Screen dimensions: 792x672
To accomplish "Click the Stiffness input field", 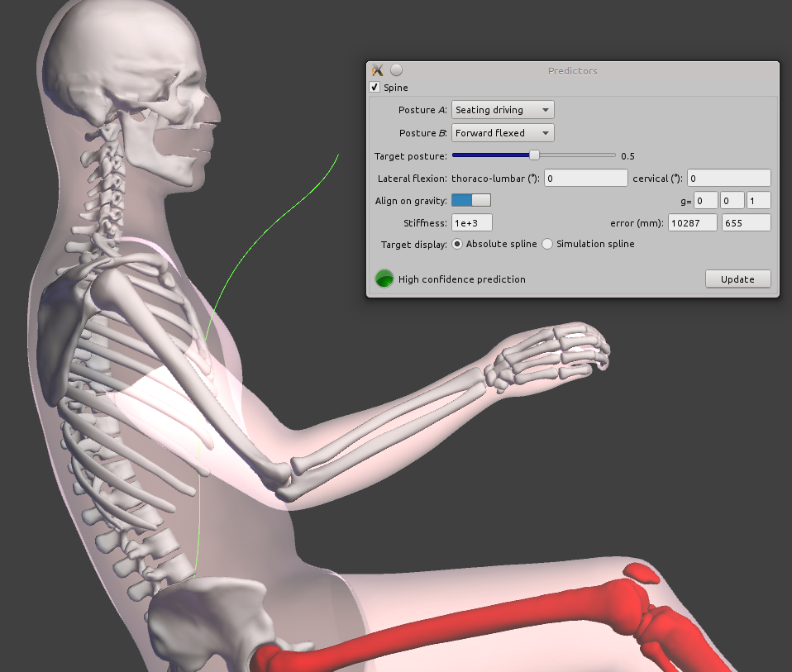I will [472, 222].
